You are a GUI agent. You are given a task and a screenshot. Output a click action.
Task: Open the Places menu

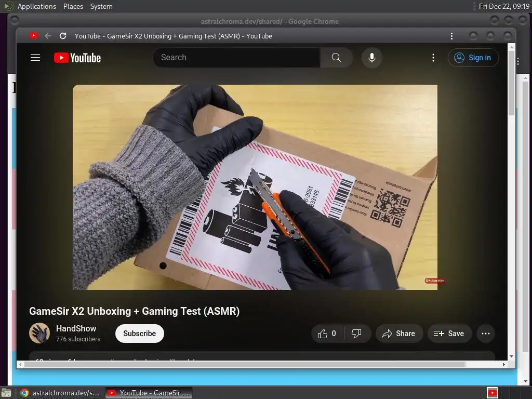point(73,6)
